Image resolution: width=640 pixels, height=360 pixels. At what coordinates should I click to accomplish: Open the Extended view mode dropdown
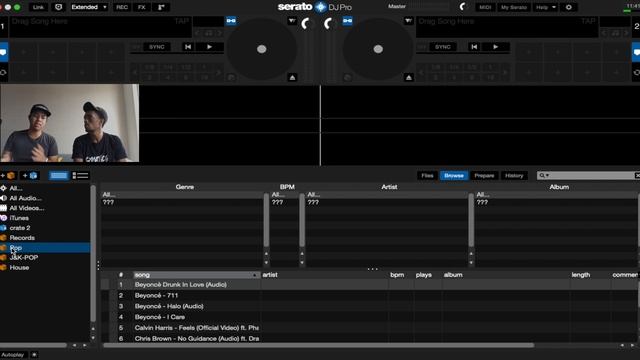click(89, 7)
